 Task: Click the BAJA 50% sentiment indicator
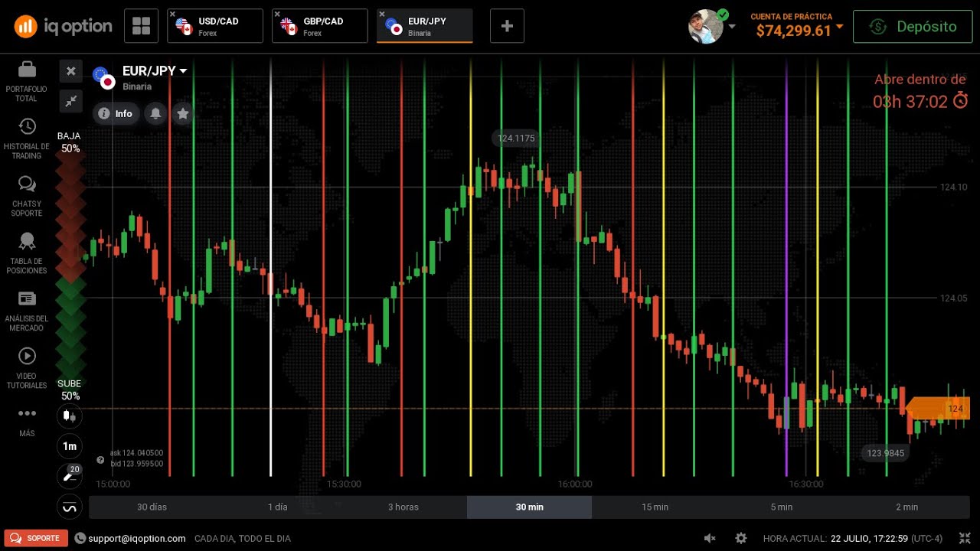coord(70,142)
